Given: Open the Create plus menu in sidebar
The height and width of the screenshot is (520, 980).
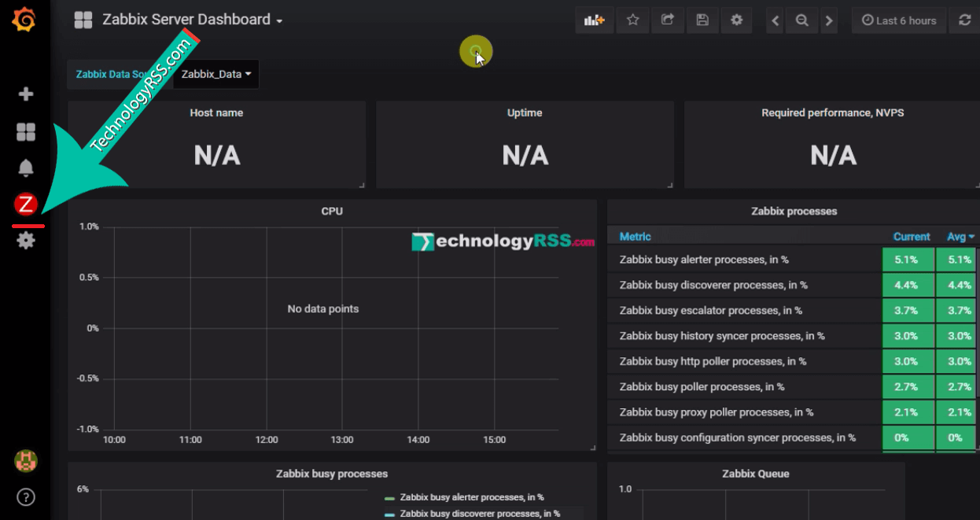Looking at the screenshot, I should [x=26, y=94].
